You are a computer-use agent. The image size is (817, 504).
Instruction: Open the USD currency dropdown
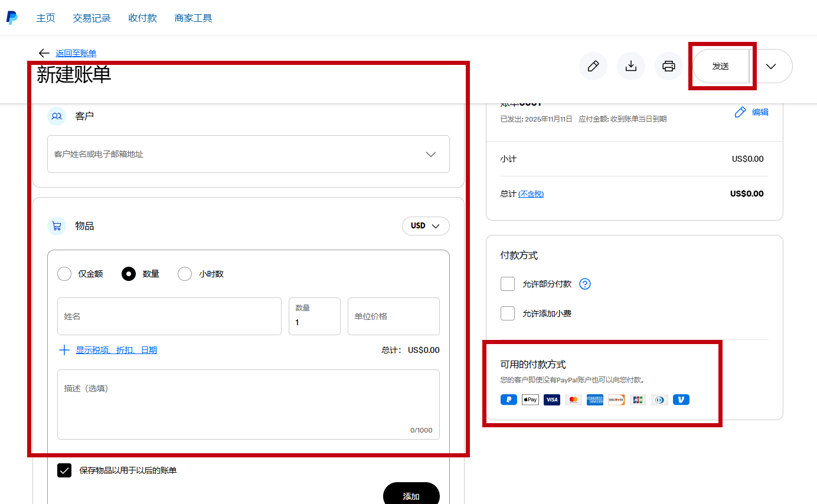pos(426,226)
